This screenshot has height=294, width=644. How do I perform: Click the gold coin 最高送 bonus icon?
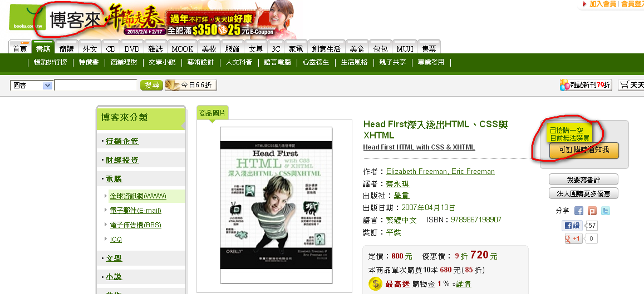pos(375,284)
